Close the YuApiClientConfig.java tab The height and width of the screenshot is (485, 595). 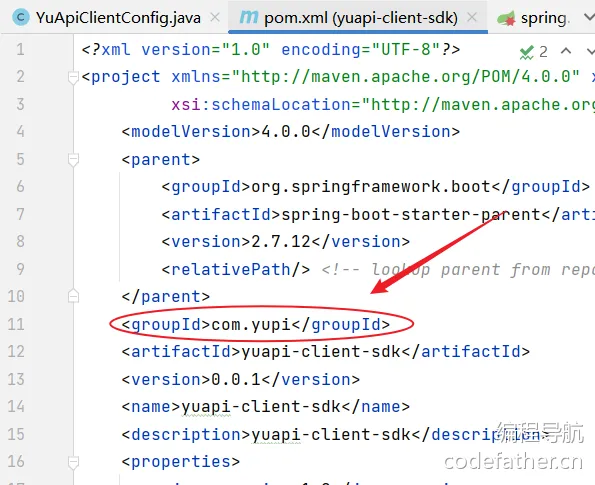point(215,17)
